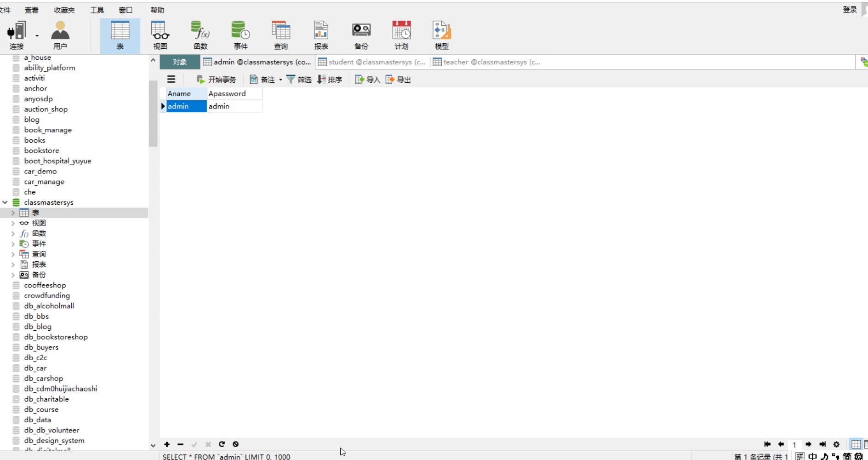Open the 函数 (Function) toolbar button

200,35
